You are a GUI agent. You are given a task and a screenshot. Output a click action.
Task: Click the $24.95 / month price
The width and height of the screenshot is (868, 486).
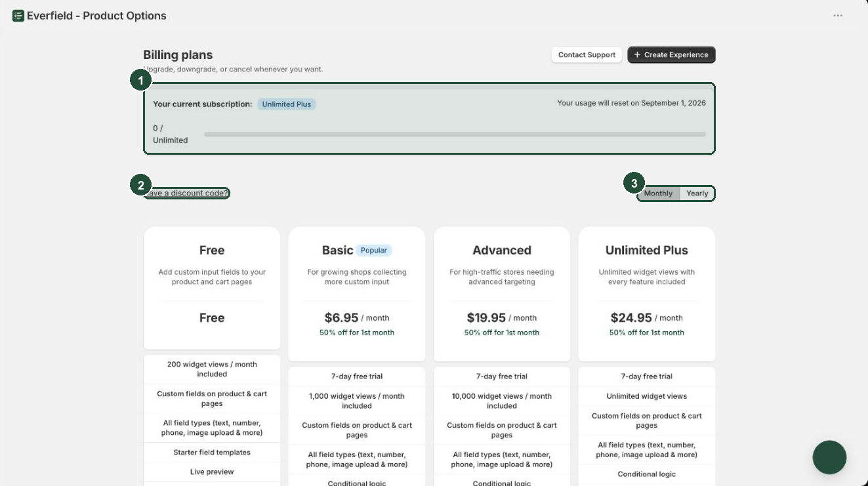click(647, 318)
